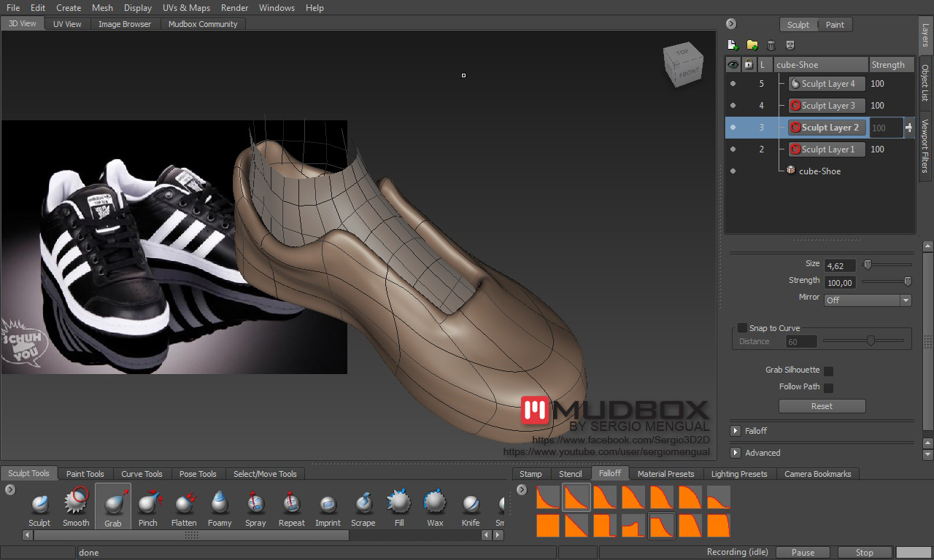Create a new sculpt layer via the panel icon
This screenshot has width=934, height=560.
point(733,44)
